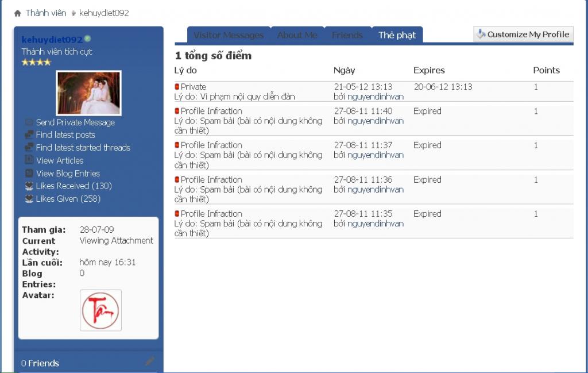The height and width of the screenshot is (373, 588).
Task: Open Profile Infraction dated 27-08-11 11:36
Action: click(211, 180)
